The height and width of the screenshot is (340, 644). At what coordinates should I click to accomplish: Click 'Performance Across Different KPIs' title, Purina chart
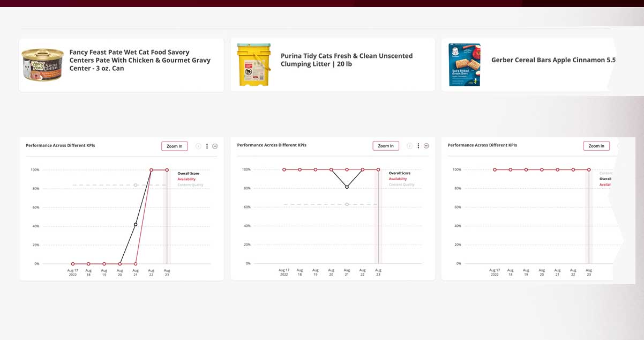(272, 145)
